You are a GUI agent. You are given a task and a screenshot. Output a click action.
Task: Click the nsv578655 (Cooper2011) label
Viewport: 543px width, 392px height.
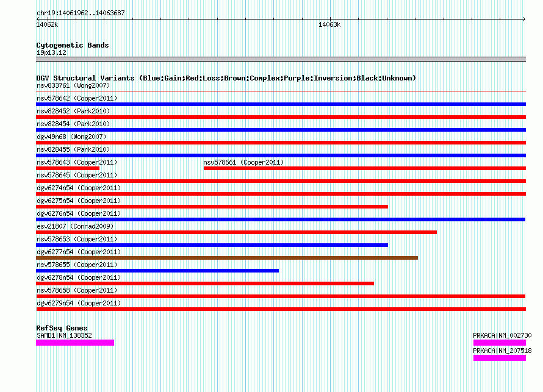click(77, 265)
